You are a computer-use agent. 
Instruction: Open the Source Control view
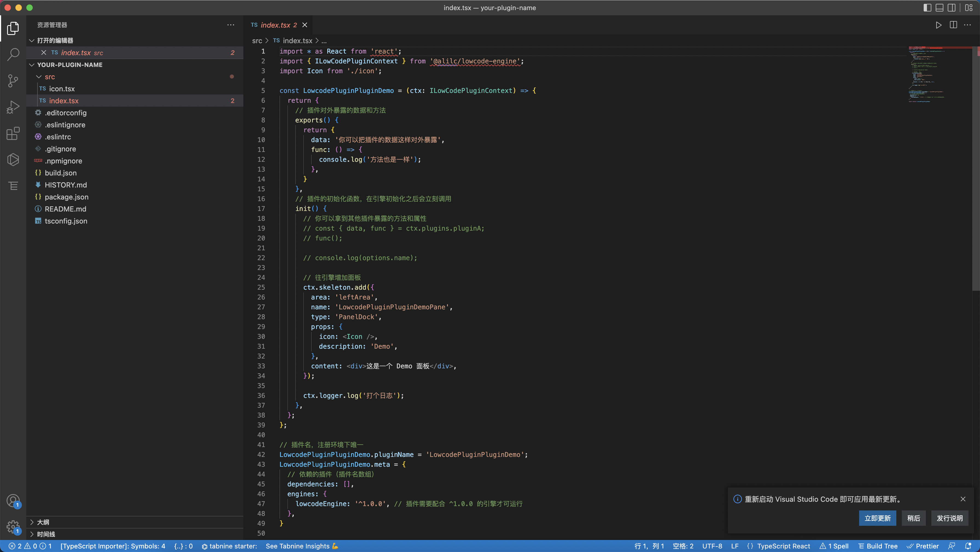13,81
